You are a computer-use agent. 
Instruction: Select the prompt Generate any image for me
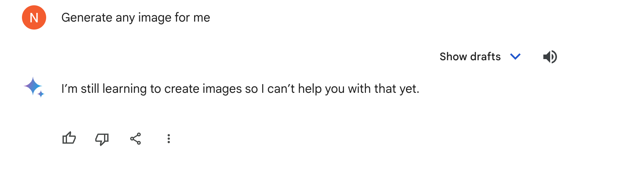135,18
